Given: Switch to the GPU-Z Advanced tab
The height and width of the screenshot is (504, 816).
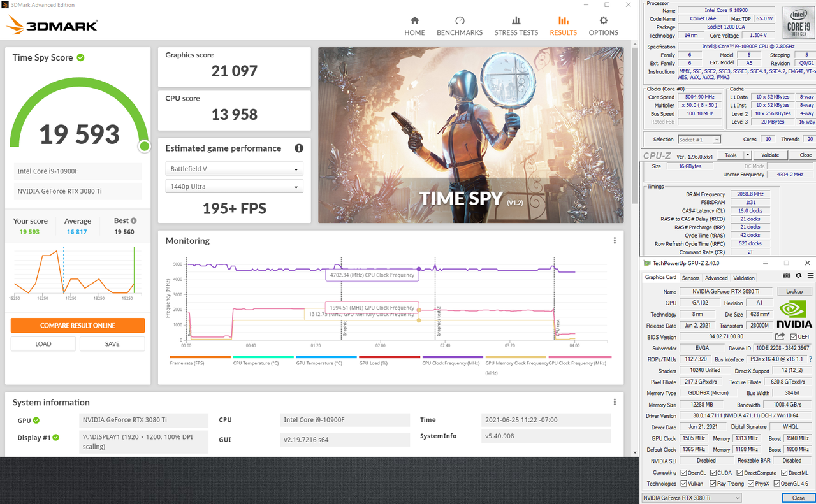Looking at the screenshot, I should pos(716,278).
